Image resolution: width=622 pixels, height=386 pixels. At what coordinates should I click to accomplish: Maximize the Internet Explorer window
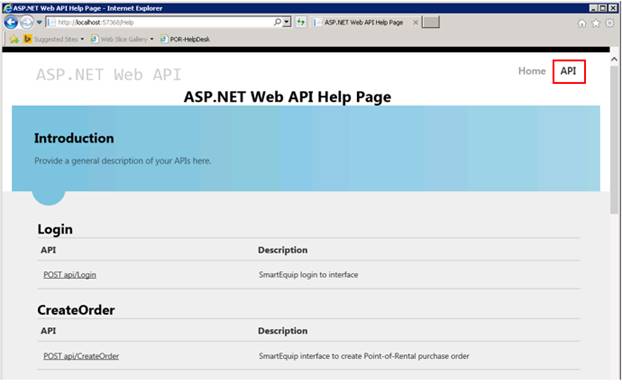tap(603, 8)
